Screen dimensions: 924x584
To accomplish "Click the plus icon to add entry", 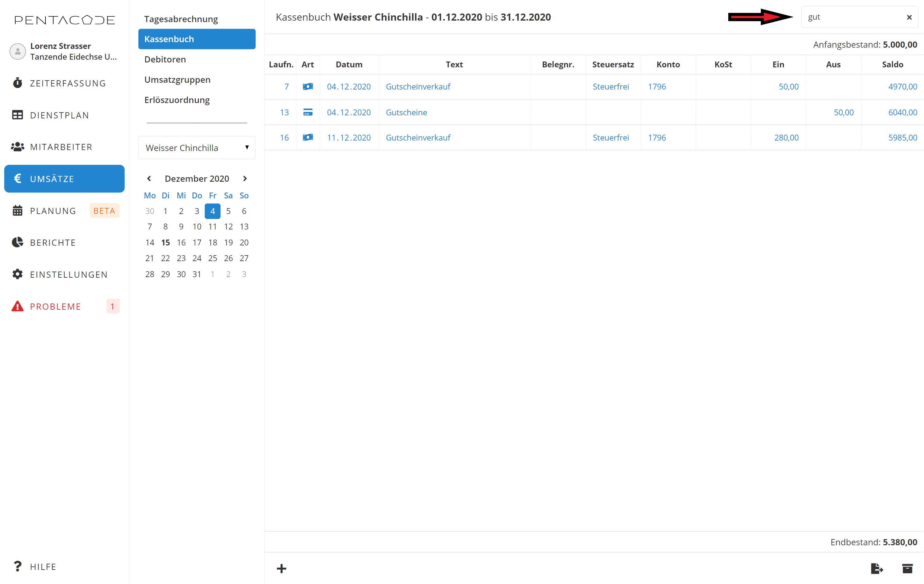I will [x=281, y=568].
